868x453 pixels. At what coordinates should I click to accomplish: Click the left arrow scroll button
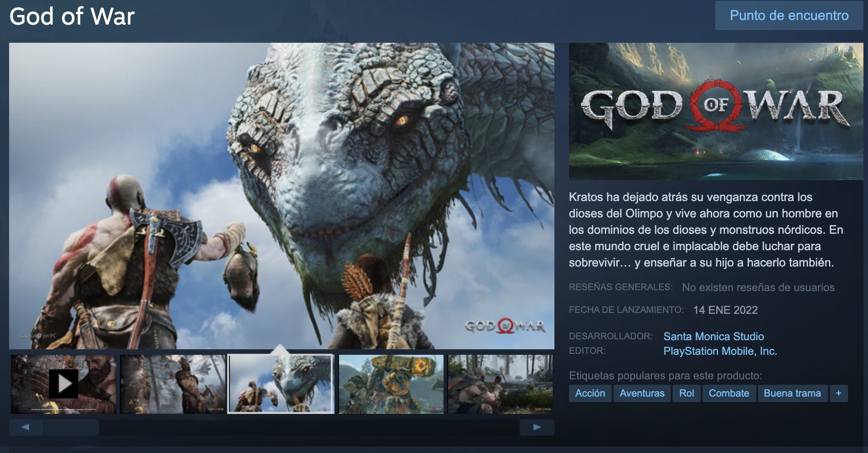coord(26,427)
